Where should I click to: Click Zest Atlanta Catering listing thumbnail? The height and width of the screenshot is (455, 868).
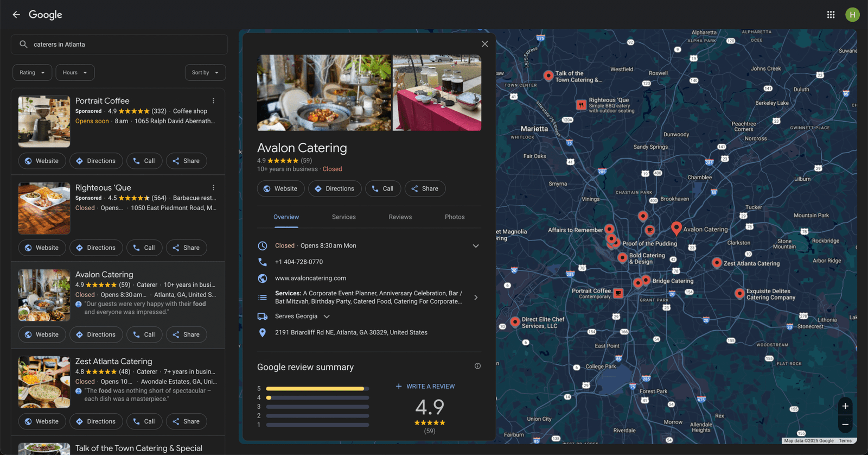(44, 382)
